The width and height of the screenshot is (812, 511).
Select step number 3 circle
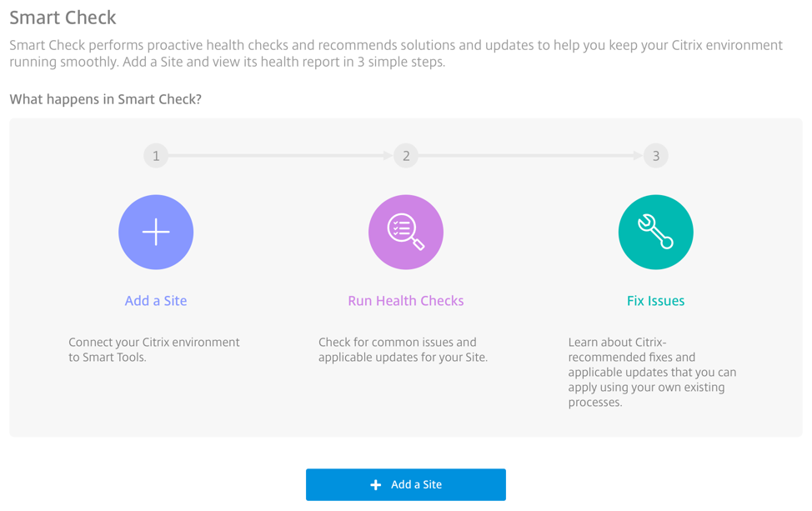point(655,156)
